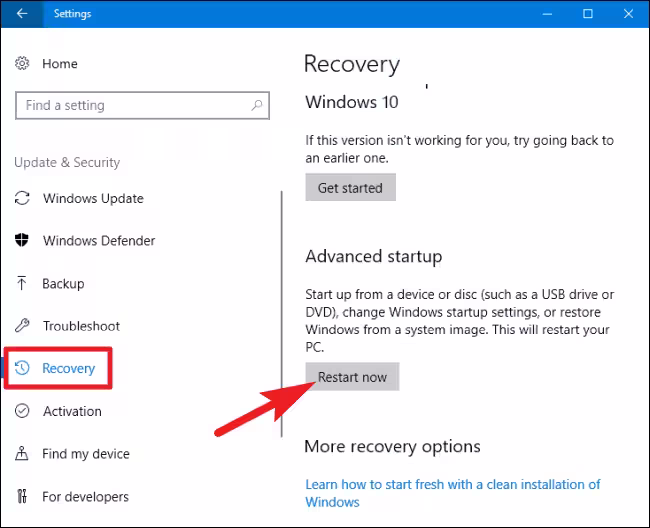Screen dimensions: 650x528
Task: Click the Troubleshoot wrench icon
Action: point(22,326)
